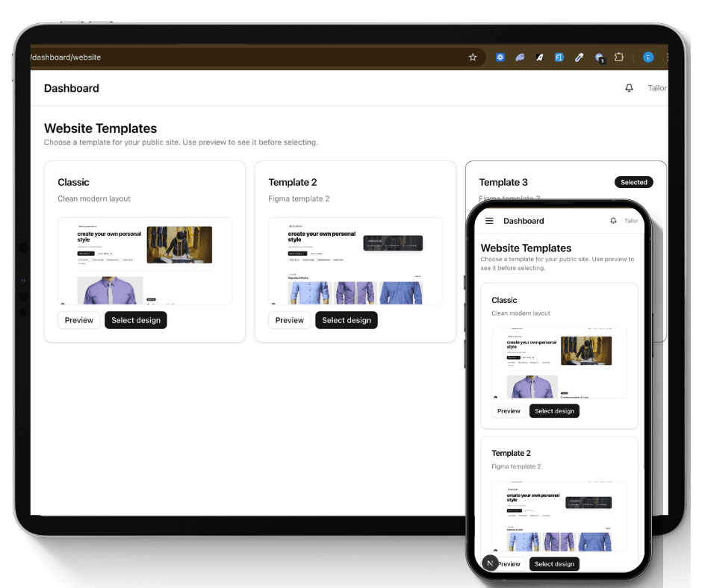Click the Selected badge on Template 3

click(633, 181)
